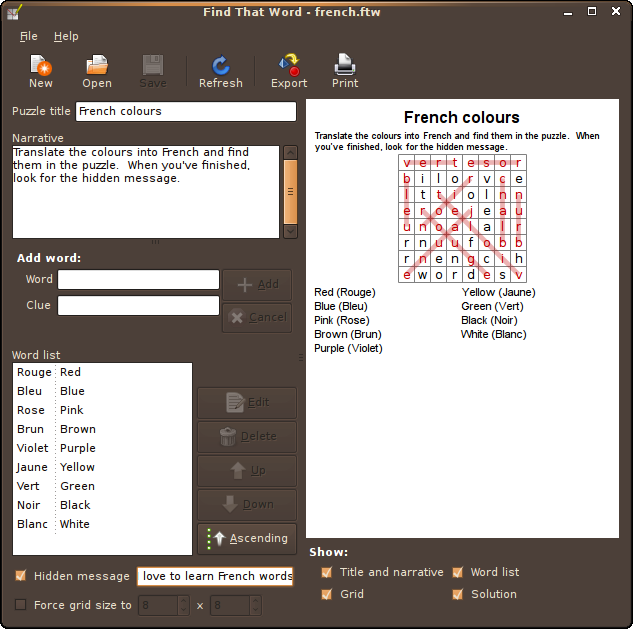The height and width of the screenshot is (629, 633).
Task: Click the Export toolbar icon
Action: (x=289, y=65)
